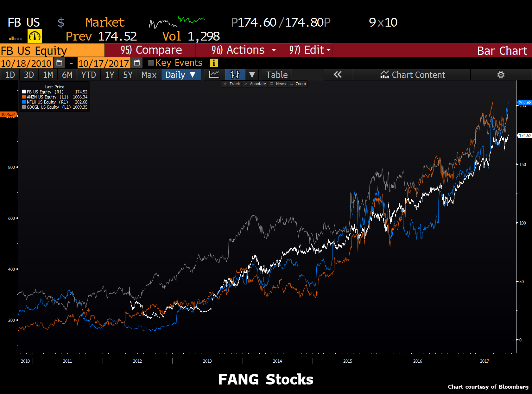The image size is (532, 394).
Task: Click the P174.60/174.80P bid-ask quote
Action: [281, 22]
